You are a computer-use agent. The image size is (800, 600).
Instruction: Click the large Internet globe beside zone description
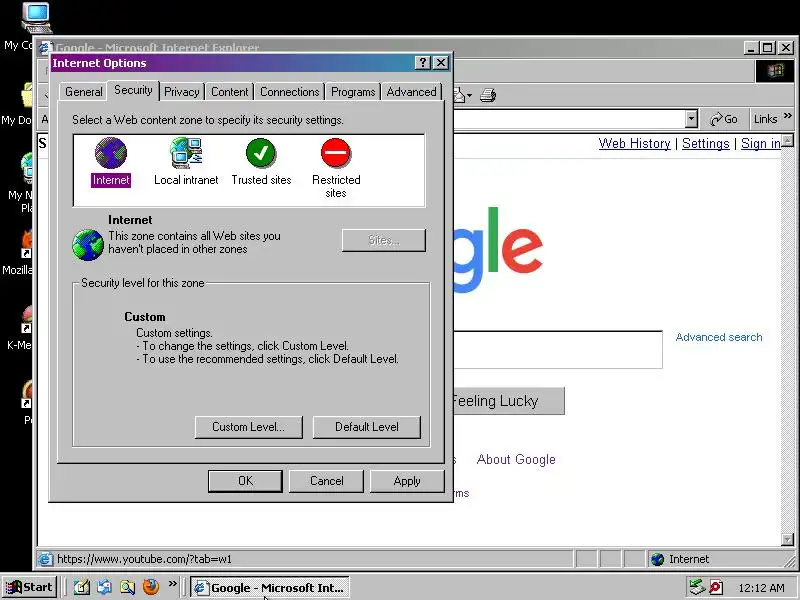88,245
